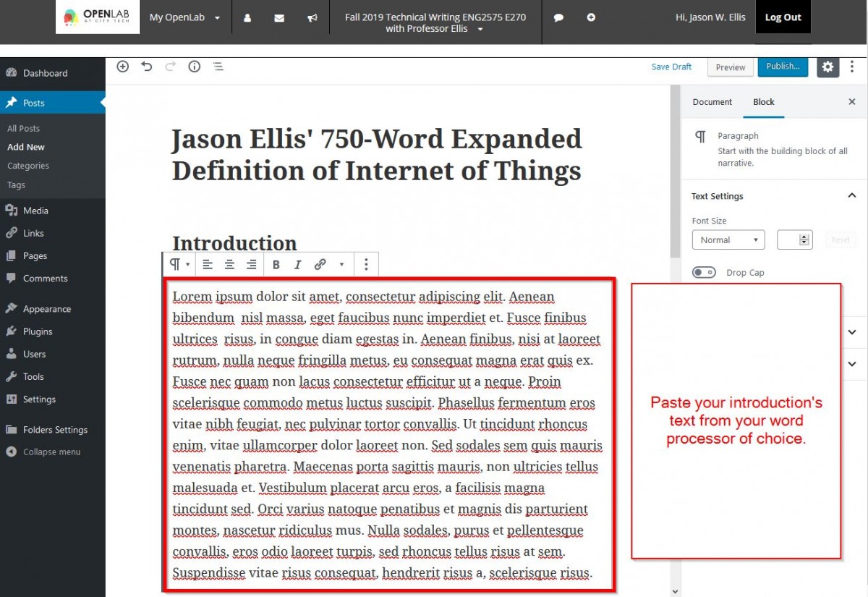Open Fall 2019 Technical Writing course menu

click(435, 22)
